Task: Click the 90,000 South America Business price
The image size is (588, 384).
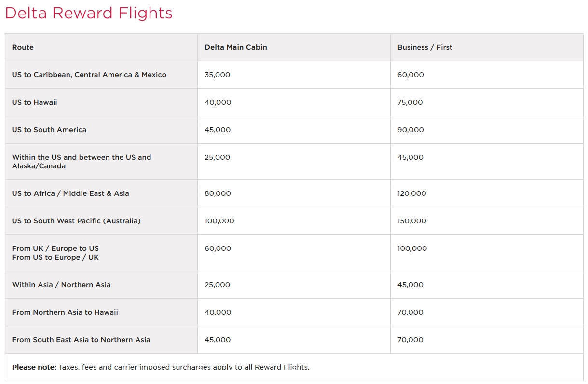Action: [x=410, y=130]
